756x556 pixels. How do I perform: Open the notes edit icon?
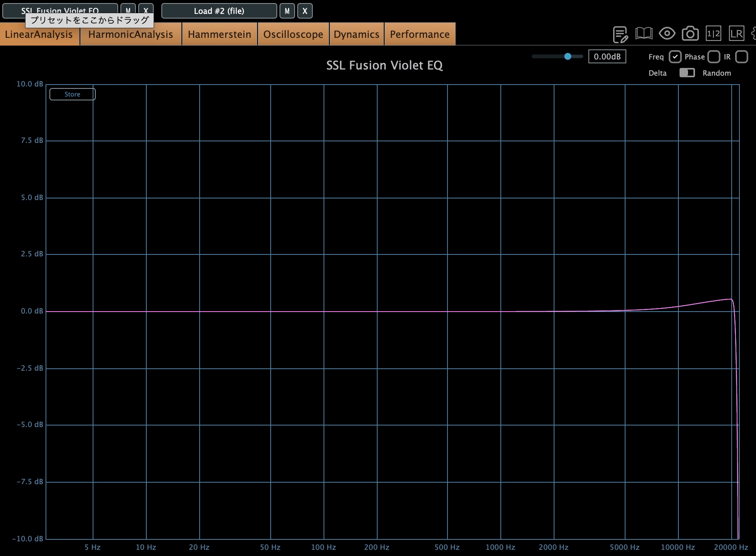(620, 34)
